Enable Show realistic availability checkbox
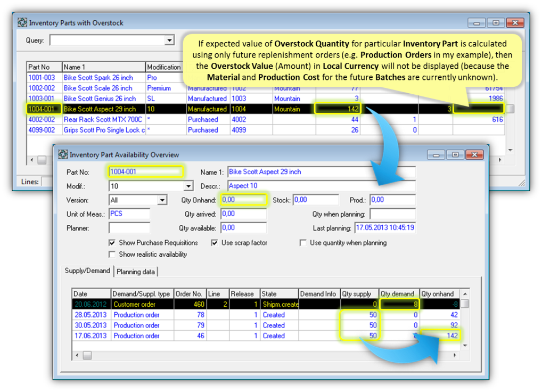Screen dimensions: 542x392 click(112, 255)
